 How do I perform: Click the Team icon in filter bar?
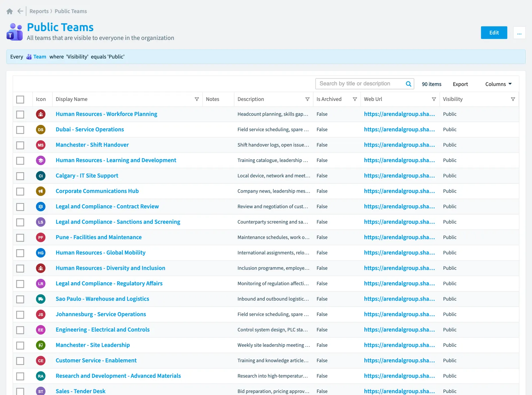(x=29, y=57)
